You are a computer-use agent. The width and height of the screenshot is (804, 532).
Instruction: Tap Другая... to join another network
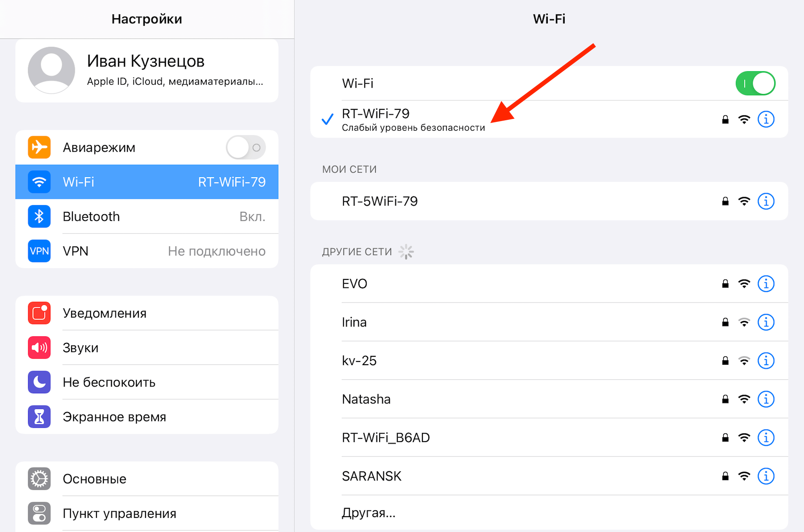368,513
